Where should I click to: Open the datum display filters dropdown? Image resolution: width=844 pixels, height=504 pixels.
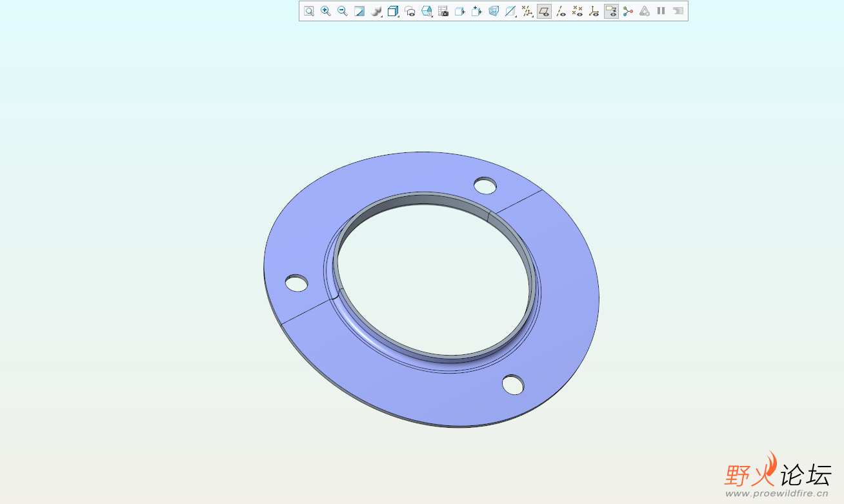pyautogui.click(x=527, y=11)
